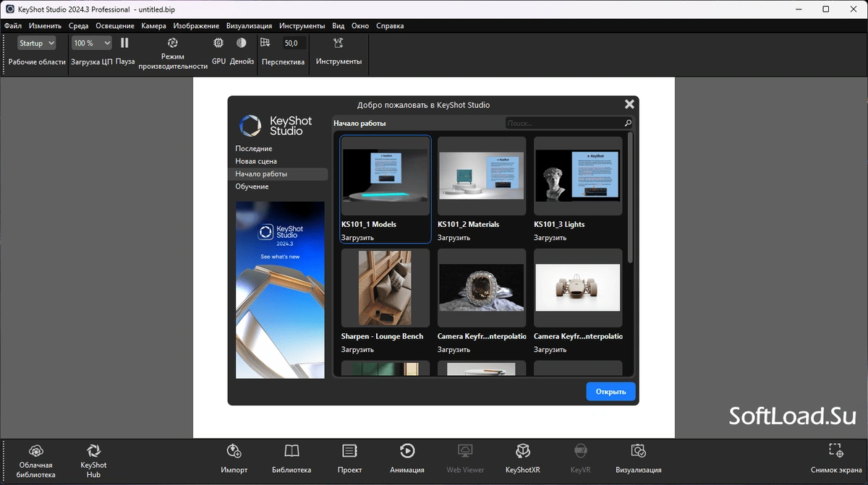Open the Файл menu
This screenshot has height=485, width=868.
pos(13,26)
